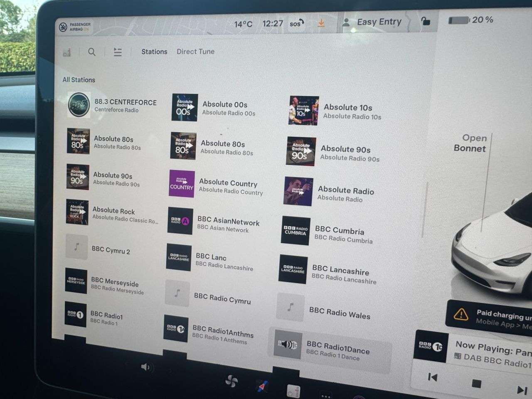Select the Absolute Country station

click(x=216, y=185)
